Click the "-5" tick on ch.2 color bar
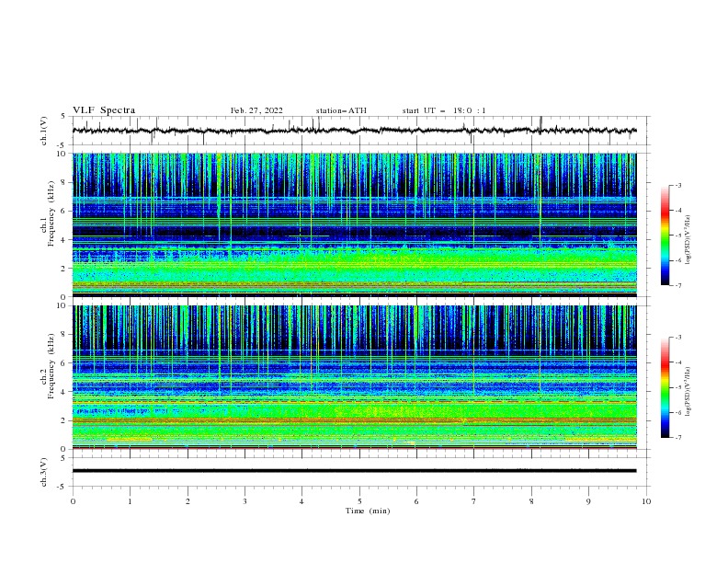728x563 pixels. 677,387
